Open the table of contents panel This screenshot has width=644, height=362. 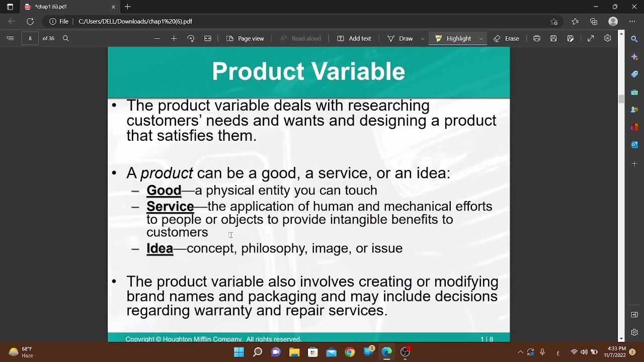(x=10, y=38)
